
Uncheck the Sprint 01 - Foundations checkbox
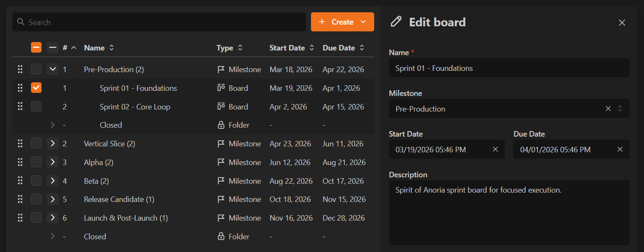[36, 88]
